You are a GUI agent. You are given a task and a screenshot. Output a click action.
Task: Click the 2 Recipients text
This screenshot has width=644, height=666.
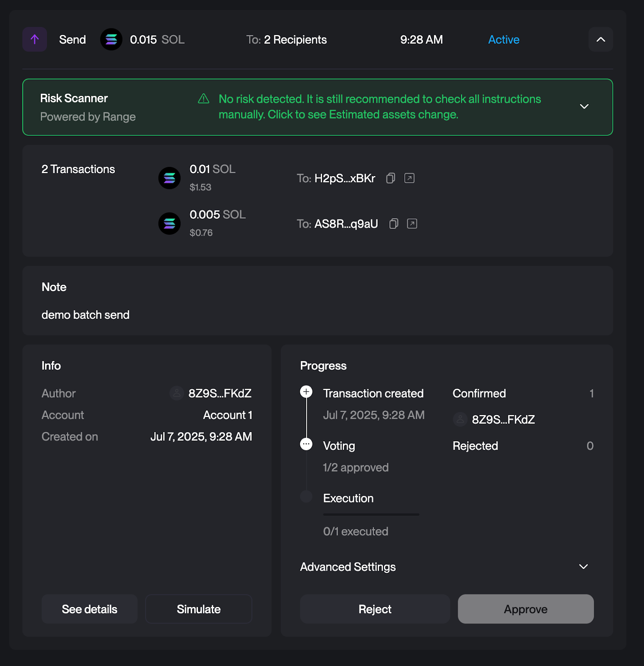tap(295, 40)
